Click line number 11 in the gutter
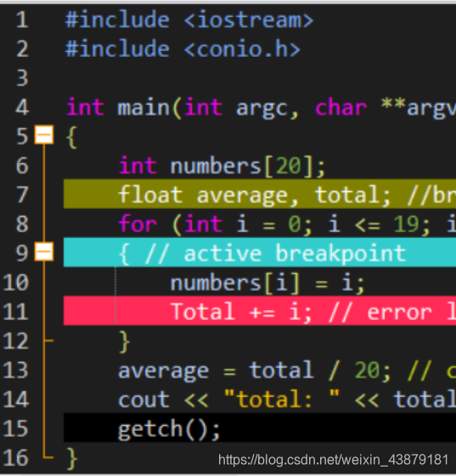This screenshot has height=476, width=456. pyautogui.click(x=16, y=312)
